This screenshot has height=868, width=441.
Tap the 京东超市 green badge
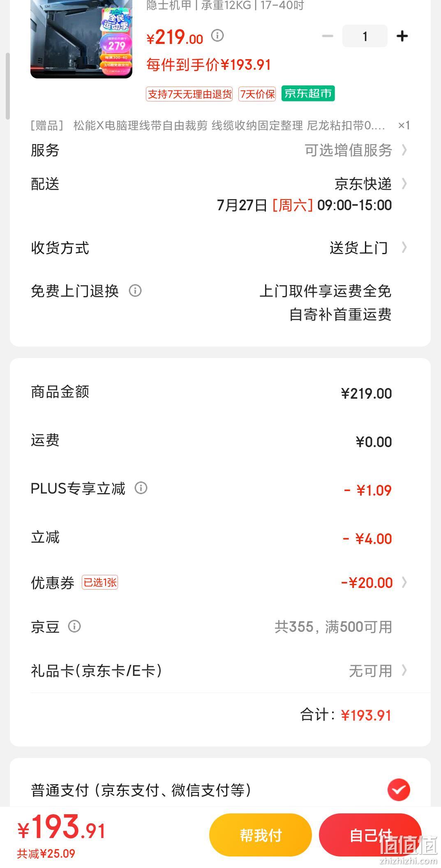[x=308, y=94]
